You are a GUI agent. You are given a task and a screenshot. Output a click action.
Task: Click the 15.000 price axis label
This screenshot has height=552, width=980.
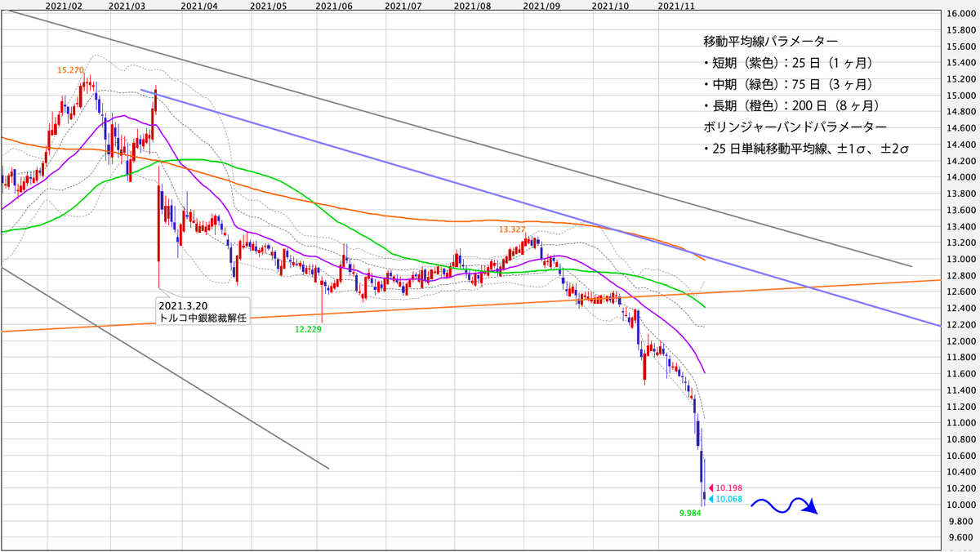point(960,96)
